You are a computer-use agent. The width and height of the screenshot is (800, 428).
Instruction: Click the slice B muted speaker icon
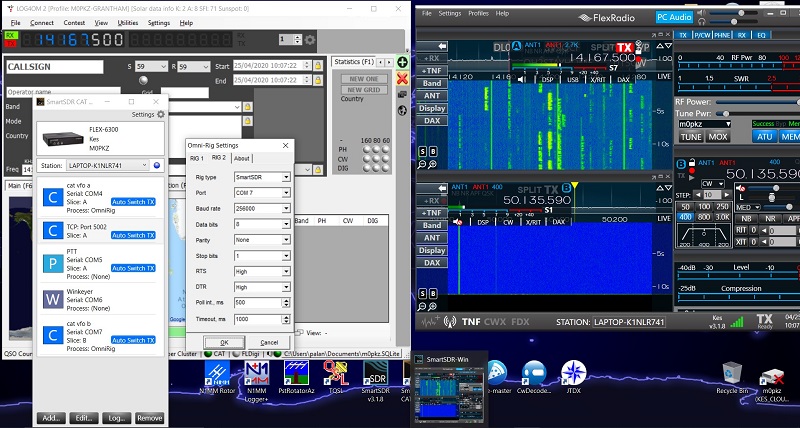click(458, 222)
